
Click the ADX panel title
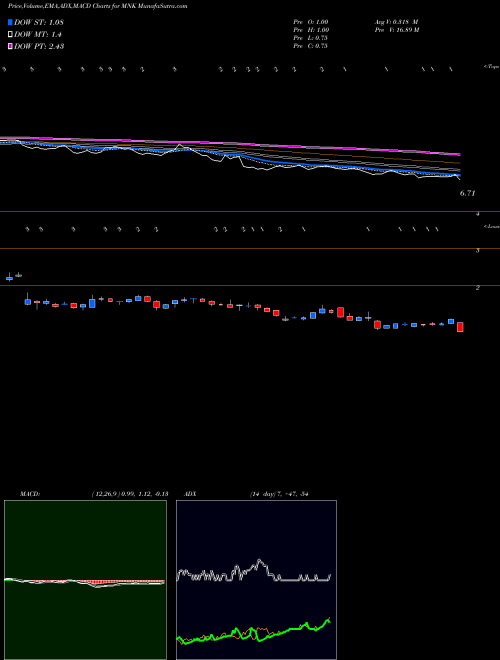coord(190,494)
